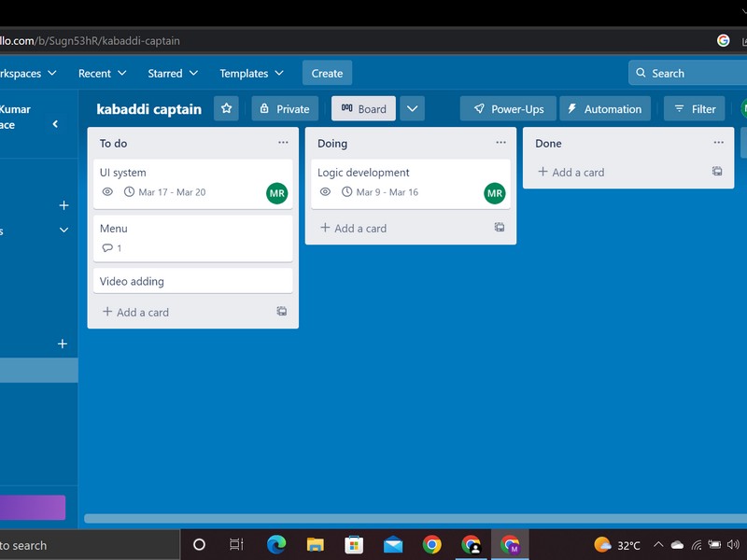Viewport: 747px width, 560px height.
Task: Open Microsoft Edge from the taskbar
Action: coord(276,544)
